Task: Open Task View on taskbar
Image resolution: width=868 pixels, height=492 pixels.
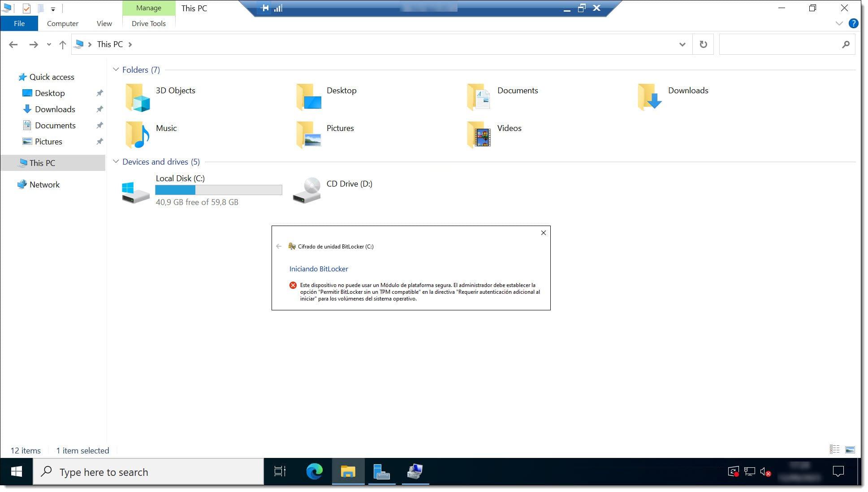Action: tap(280, 471)
